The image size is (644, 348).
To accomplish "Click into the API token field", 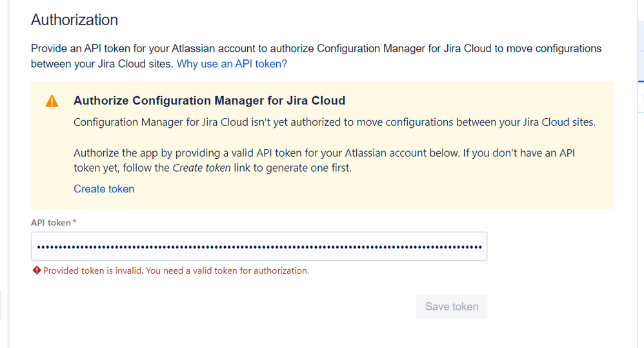I will coord(259,246).
